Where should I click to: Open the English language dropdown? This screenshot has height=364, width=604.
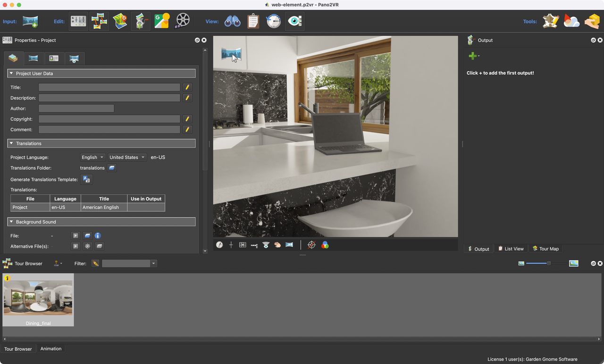click(x=92, y=157)
